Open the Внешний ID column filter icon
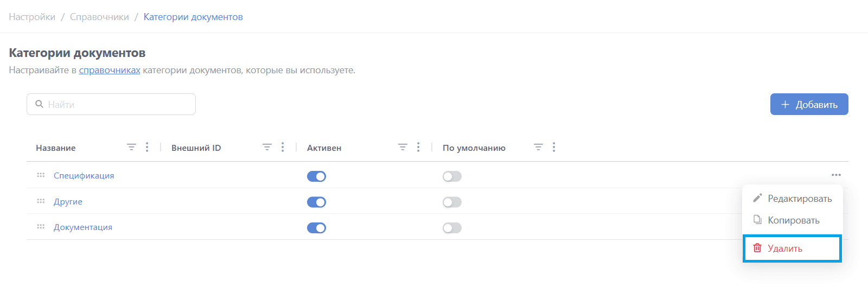This screenshot has height=287, width=868. [267, 147]
